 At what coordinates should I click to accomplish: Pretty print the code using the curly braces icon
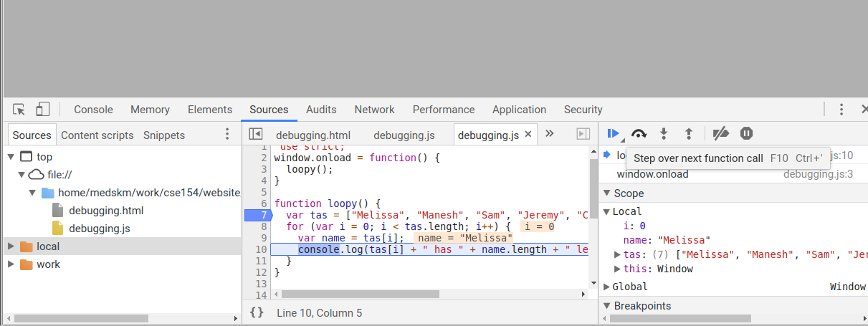click(257, 312)
